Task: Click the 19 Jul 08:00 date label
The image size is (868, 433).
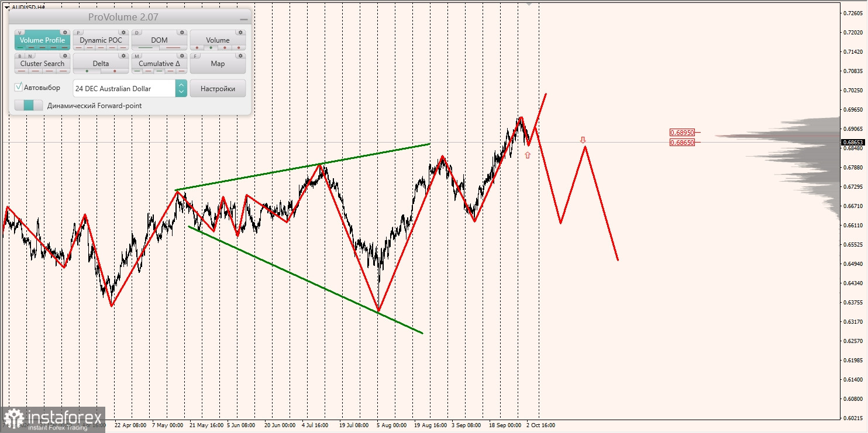Action: (x=354, y=425)
